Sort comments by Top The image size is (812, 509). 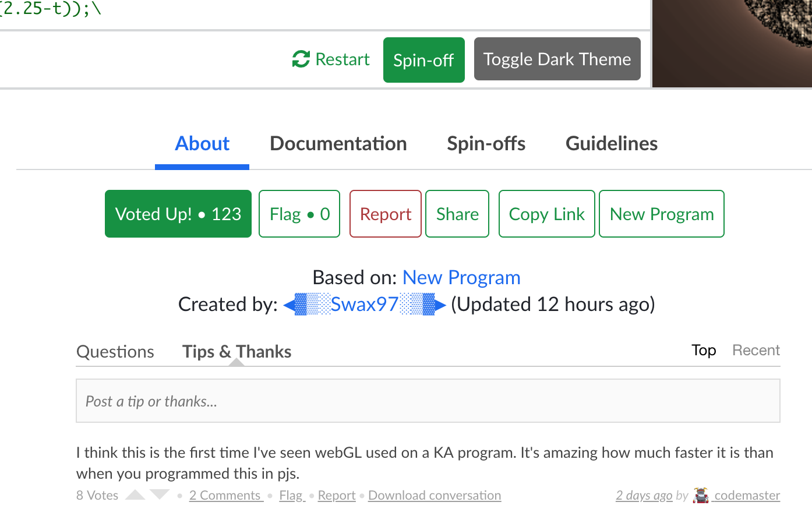[x=704, y=350]
